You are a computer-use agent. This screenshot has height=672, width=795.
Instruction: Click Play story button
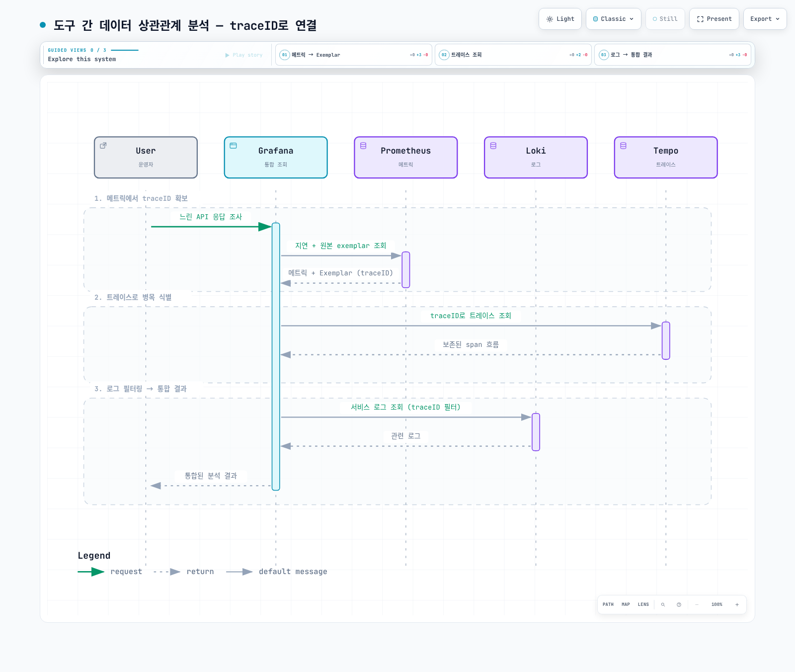pyautogui.click(x=243, y=55)
